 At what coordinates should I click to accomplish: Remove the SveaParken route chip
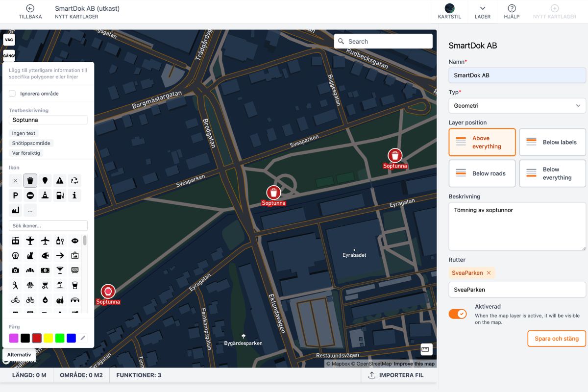point(489,273)
